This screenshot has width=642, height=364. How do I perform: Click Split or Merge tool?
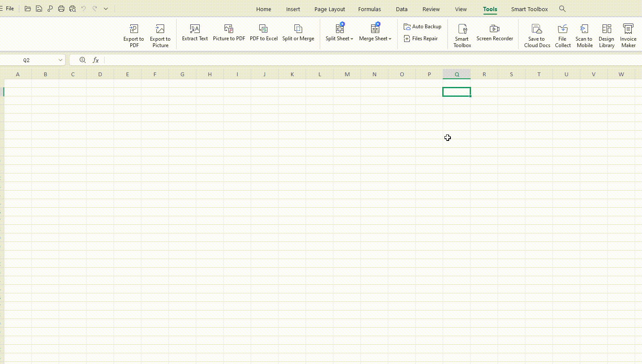[298, 33]
